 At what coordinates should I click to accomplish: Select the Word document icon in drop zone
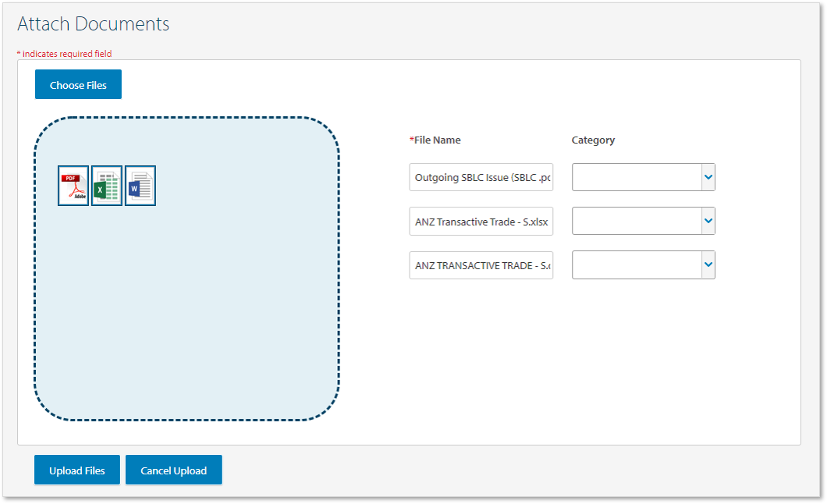pos(140,186)
